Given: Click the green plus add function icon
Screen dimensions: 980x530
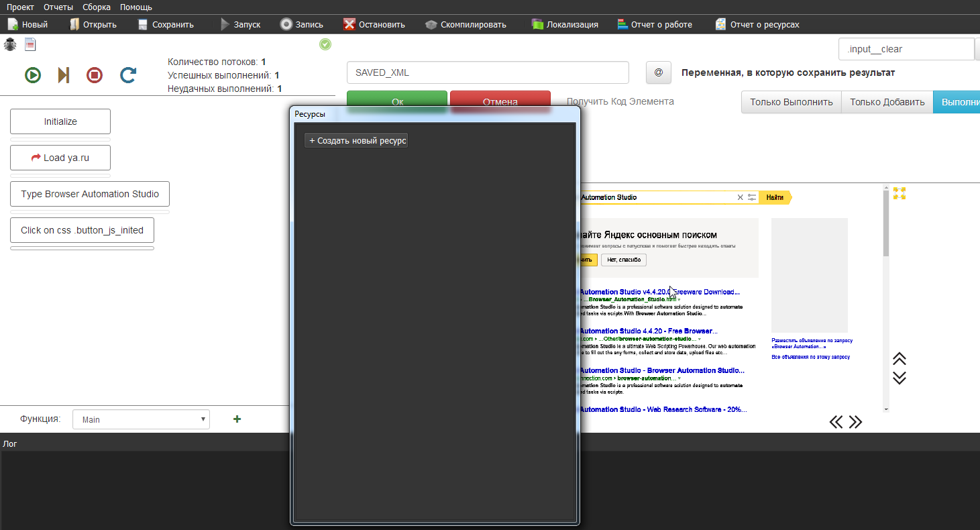Looking at the screenshot, I should pyautogui.click(x=237, y=419).
